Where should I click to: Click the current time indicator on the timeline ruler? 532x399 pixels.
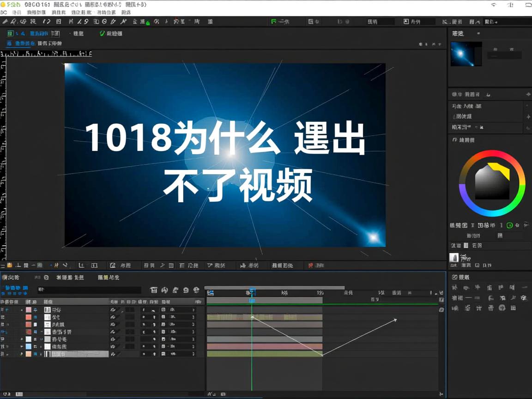[252, 292]
